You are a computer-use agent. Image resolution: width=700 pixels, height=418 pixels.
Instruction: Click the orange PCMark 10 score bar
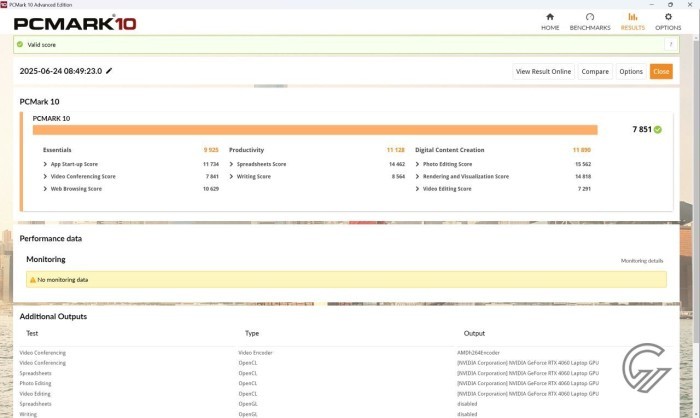point(314,130)
